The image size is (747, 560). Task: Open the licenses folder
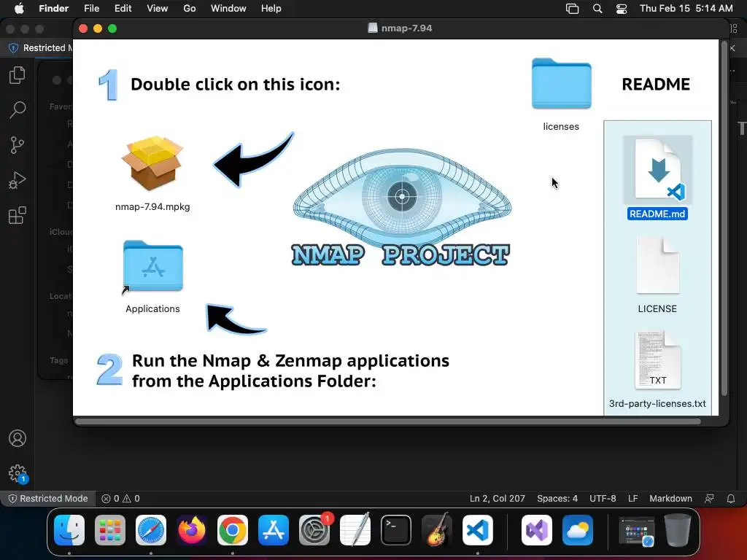pyautogui.click(x=561, y=84)
